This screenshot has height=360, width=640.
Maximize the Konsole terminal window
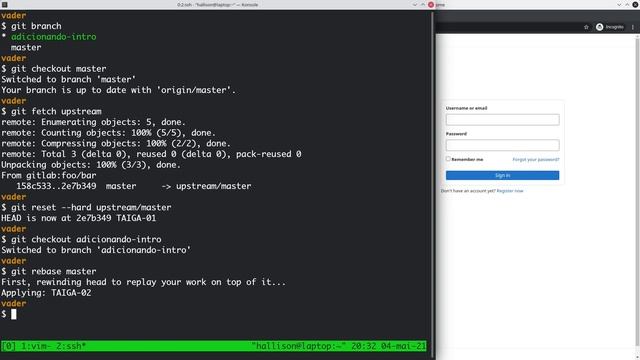tap(422, 4)
